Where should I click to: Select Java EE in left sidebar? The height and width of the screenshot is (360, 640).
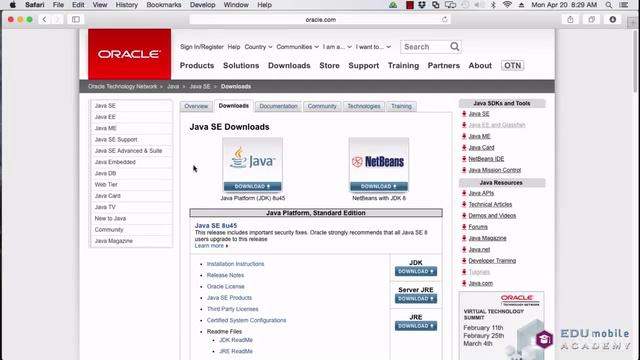click(x=131, y=117)
